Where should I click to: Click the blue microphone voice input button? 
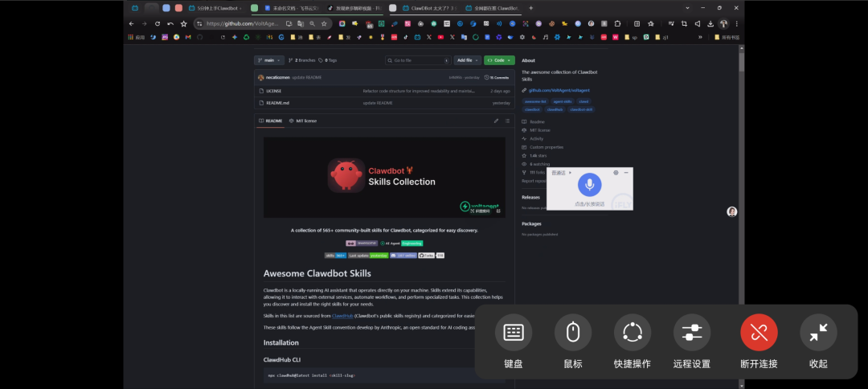pos(590,184)
